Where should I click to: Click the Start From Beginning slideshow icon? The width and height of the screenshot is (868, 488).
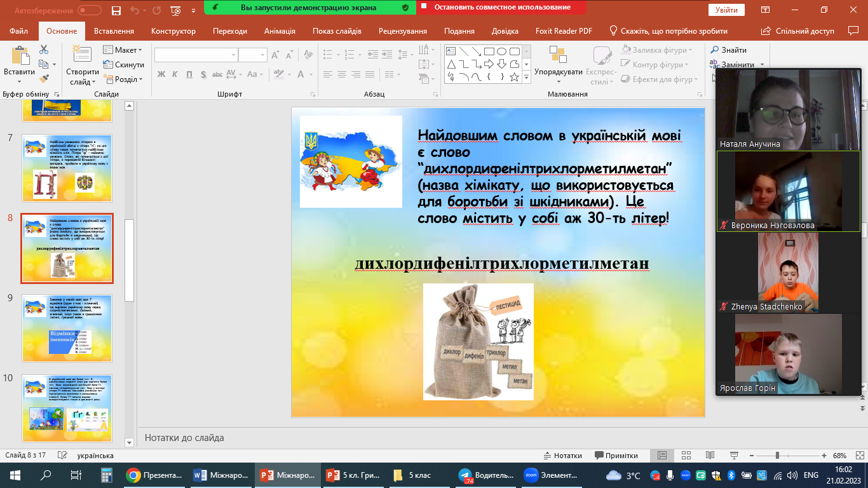(x=176, y=10)
